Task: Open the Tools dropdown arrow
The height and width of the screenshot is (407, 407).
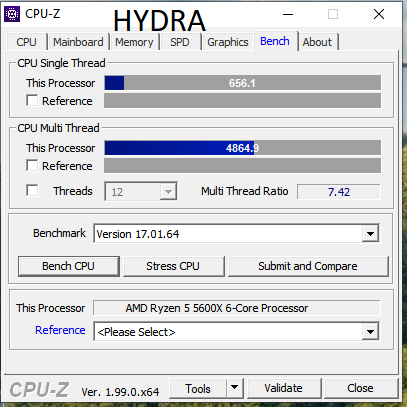Action: (235, 388)
